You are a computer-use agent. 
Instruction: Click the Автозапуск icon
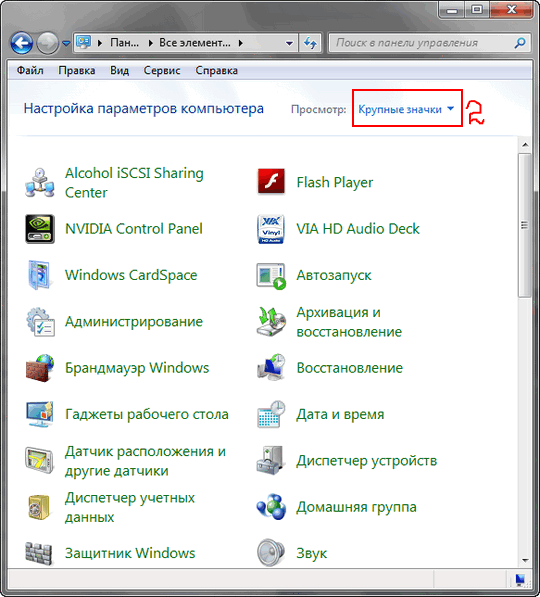point(271,276)
